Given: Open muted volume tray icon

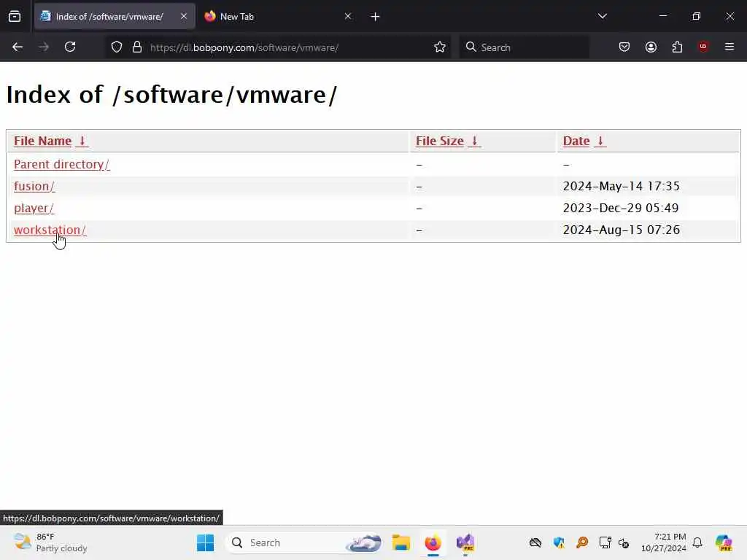Looking at the screenshot, I should coord(624,542).
